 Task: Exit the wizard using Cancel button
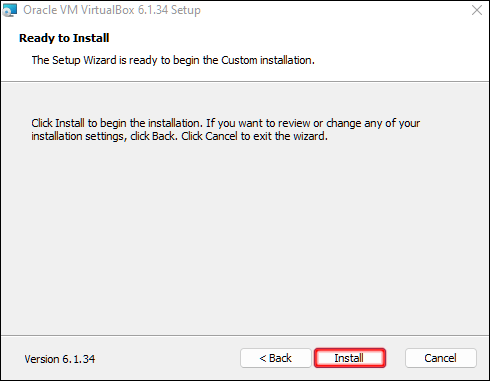441,358
